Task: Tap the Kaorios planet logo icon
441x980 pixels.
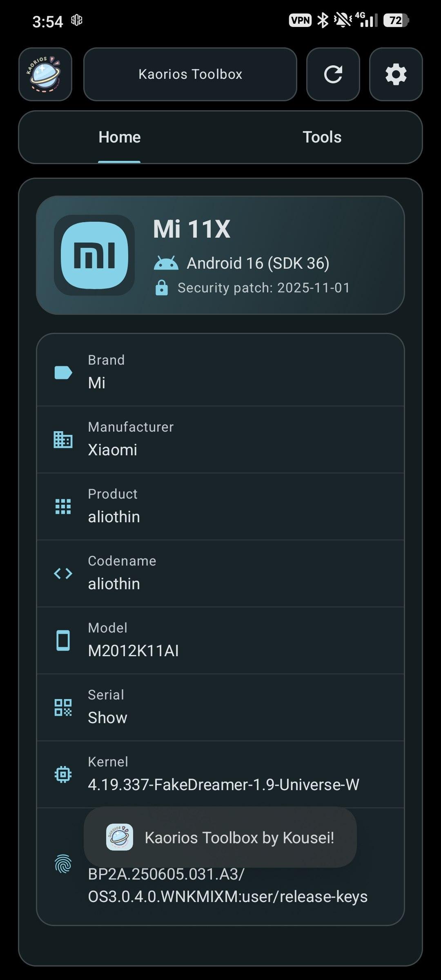Action: tap(45, 74)
